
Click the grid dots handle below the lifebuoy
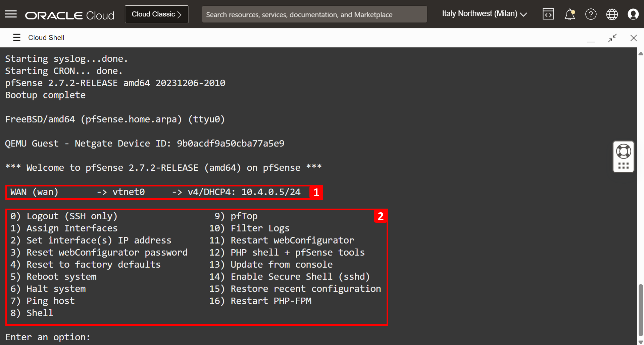tap(624, 166)
